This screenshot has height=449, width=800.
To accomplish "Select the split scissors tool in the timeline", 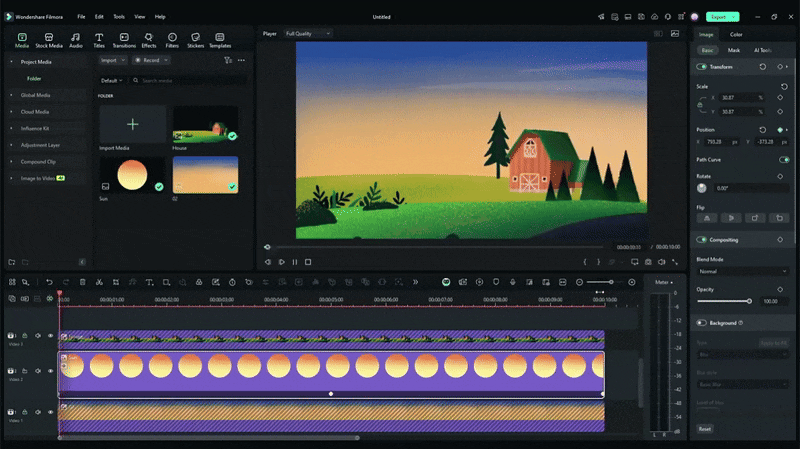I will coord(99,282).
